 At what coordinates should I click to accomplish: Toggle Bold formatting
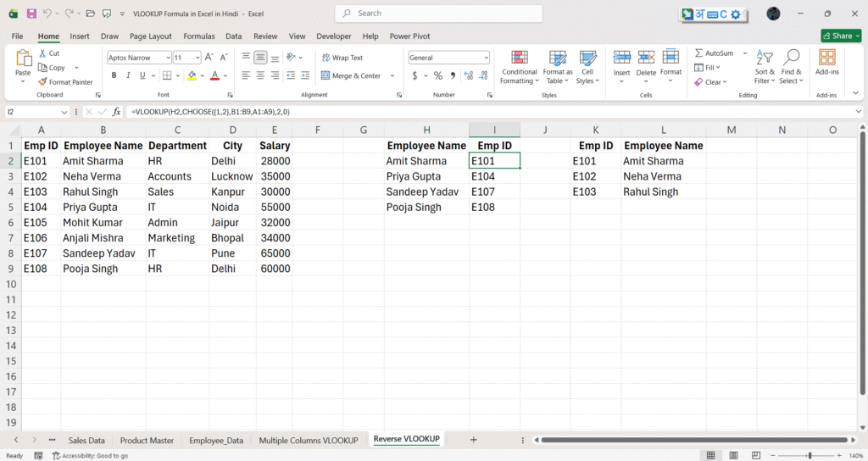point(114,75)
